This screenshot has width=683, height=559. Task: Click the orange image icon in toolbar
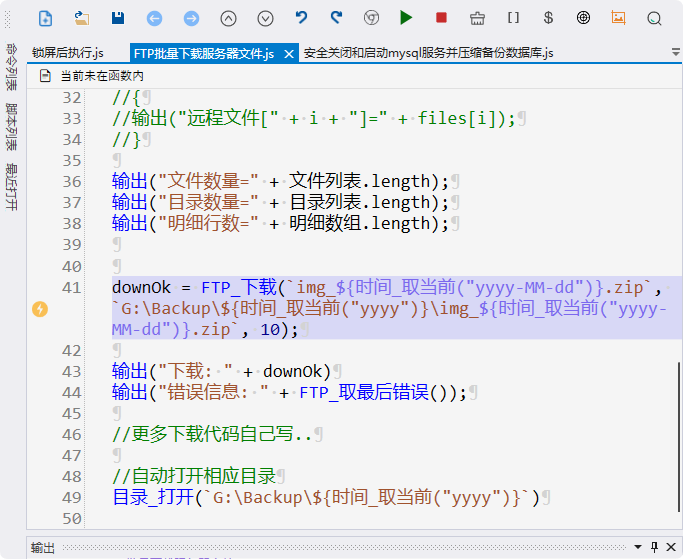tap(619, 18)
